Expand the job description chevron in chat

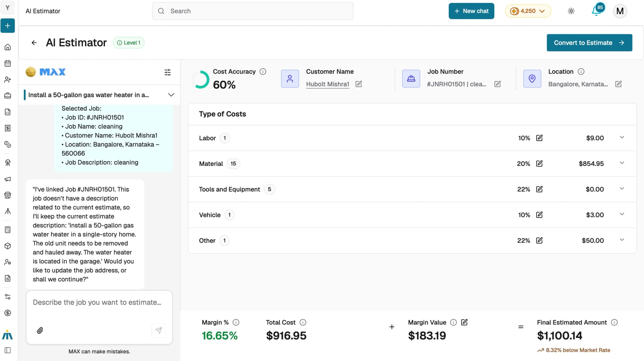[x=171, y=95]
